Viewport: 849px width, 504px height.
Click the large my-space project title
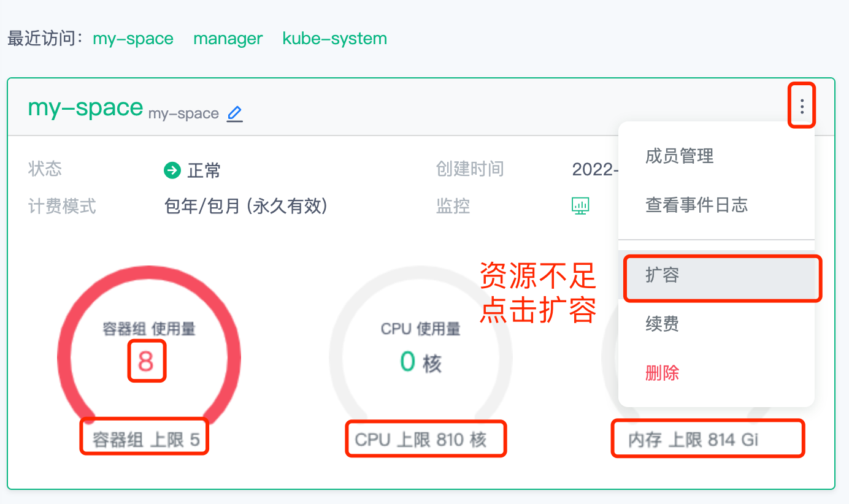coord(85,108)
